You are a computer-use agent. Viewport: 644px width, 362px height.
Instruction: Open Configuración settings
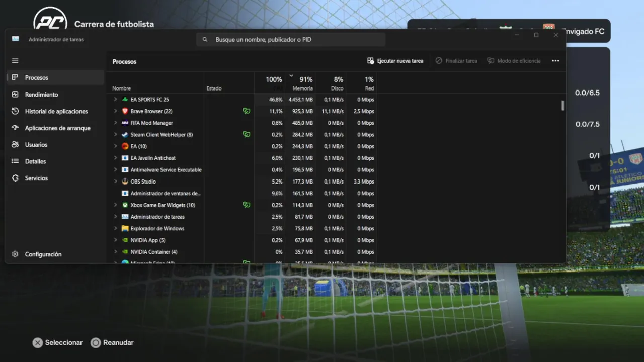pos(56,254)
